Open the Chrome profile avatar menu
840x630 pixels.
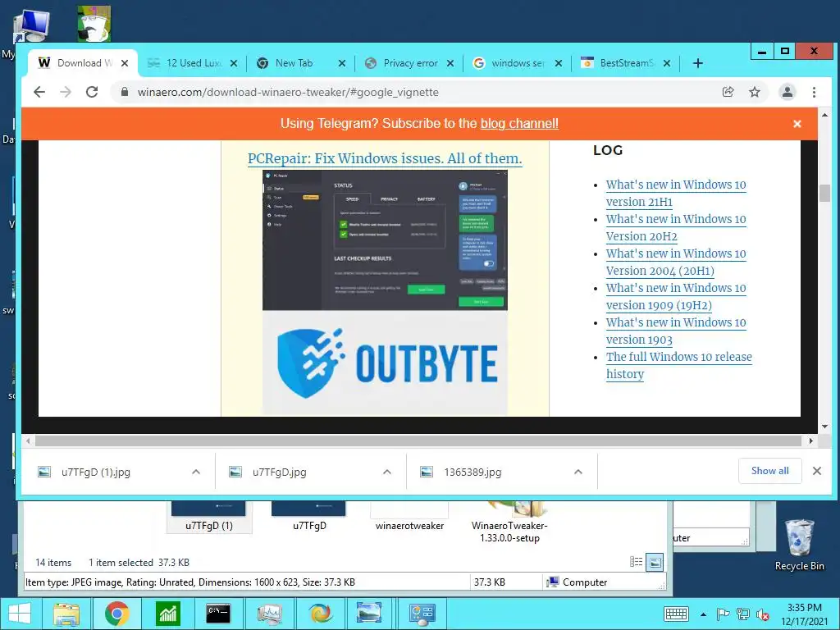coord(787,92)
